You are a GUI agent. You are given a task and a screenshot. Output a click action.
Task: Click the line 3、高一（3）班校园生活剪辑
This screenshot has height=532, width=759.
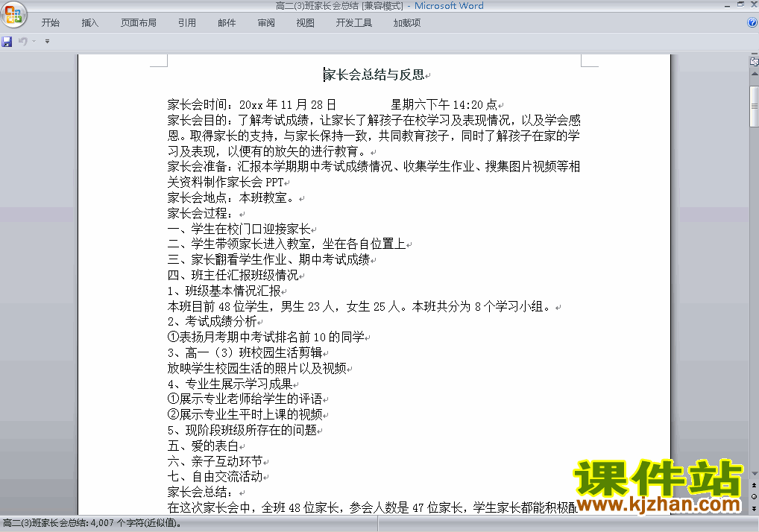click(x=245, y=352)
